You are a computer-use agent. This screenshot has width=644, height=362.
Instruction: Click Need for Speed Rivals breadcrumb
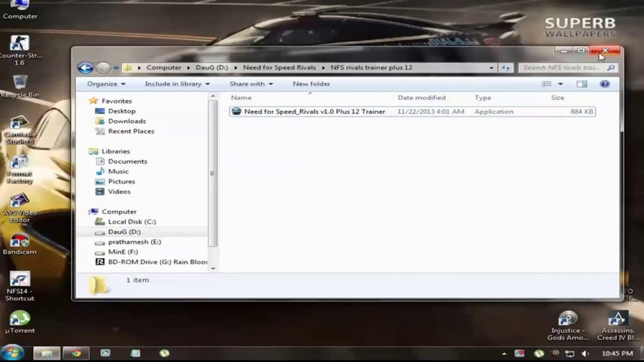click(x=279, y=67)
